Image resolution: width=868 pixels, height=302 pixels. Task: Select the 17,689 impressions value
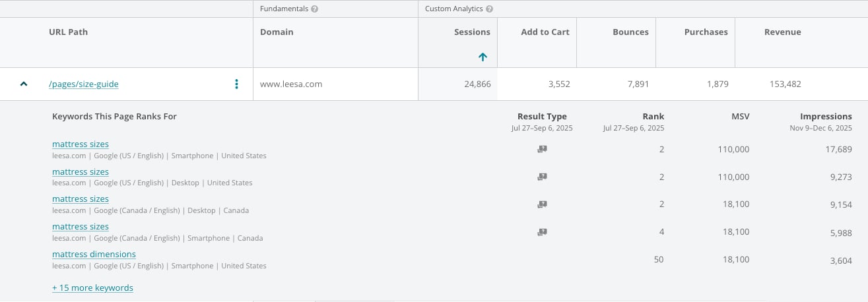point(838,150)
